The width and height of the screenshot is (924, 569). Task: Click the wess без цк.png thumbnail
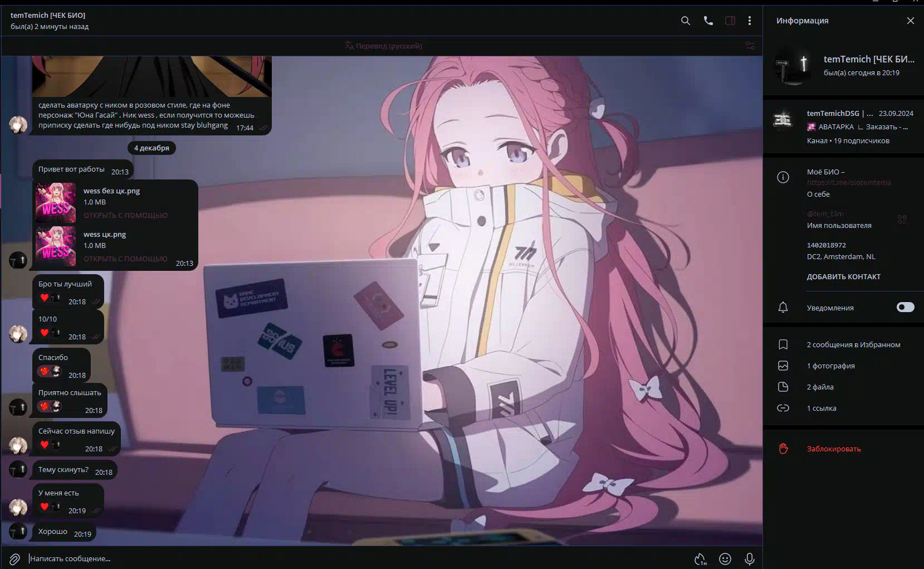(56, 203)
